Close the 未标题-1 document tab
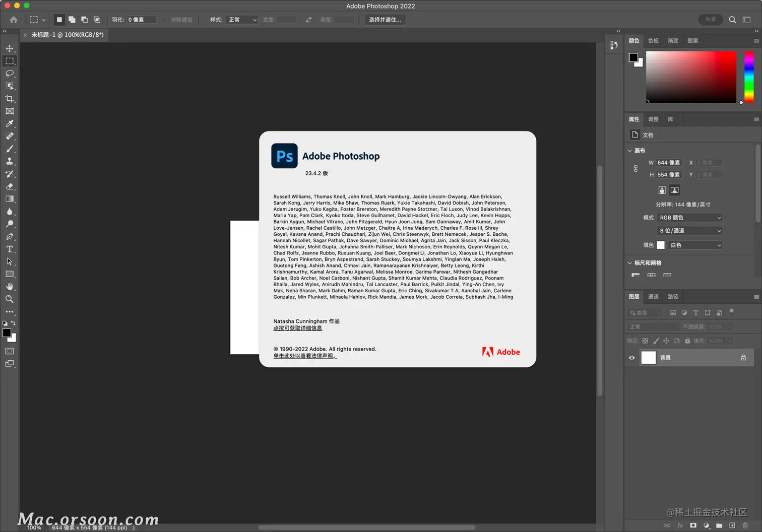The width and height of the screenshot is (762, 532). coord(25,35)
